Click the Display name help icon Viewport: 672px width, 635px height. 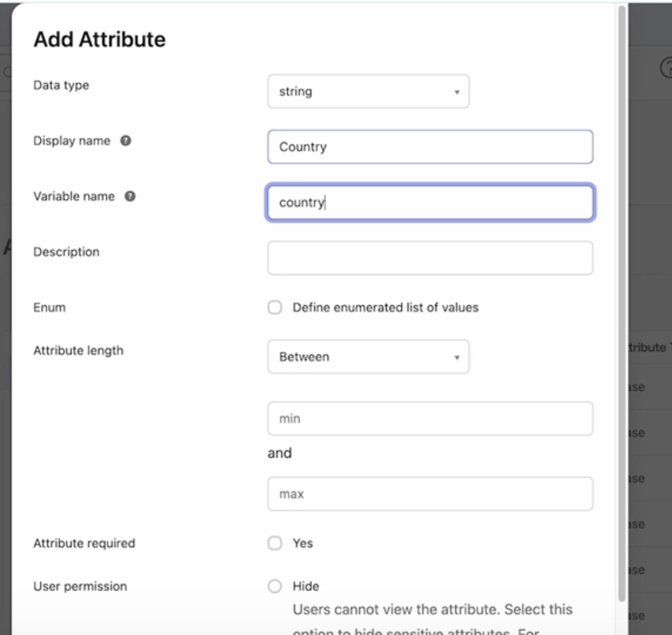click(x=126, y=141)
